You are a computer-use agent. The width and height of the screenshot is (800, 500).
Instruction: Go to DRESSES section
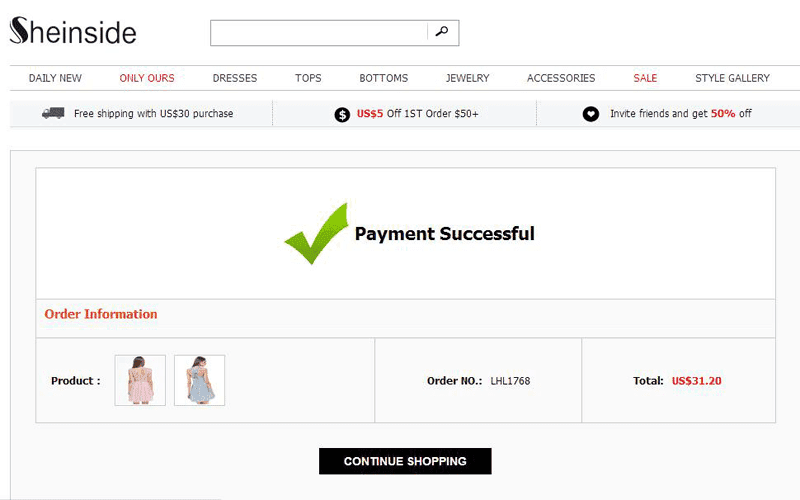(x=235, y=78)
